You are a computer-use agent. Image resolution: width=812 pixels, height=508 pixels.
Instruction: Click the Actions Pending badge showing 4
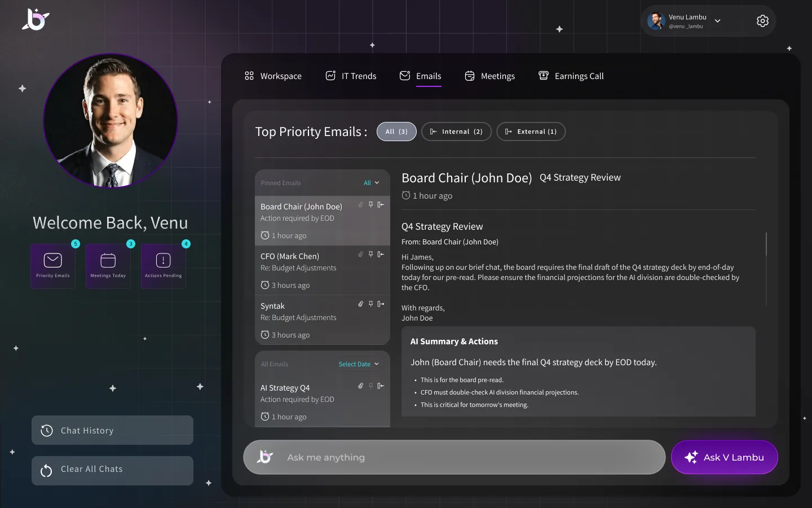186,244
